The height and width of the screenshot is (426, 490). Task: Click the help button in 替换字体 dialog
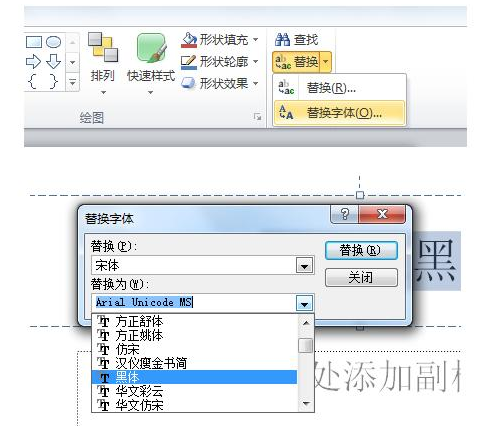(x=344, y=214)
